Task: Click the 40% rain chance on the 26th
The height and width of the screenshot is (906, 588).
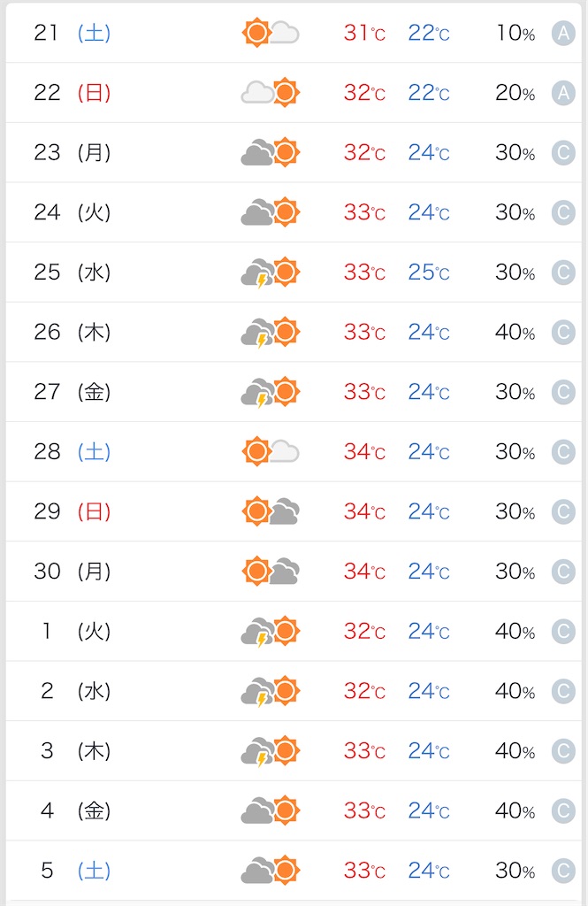Action: pyautogui.click(x=515, y=332)
